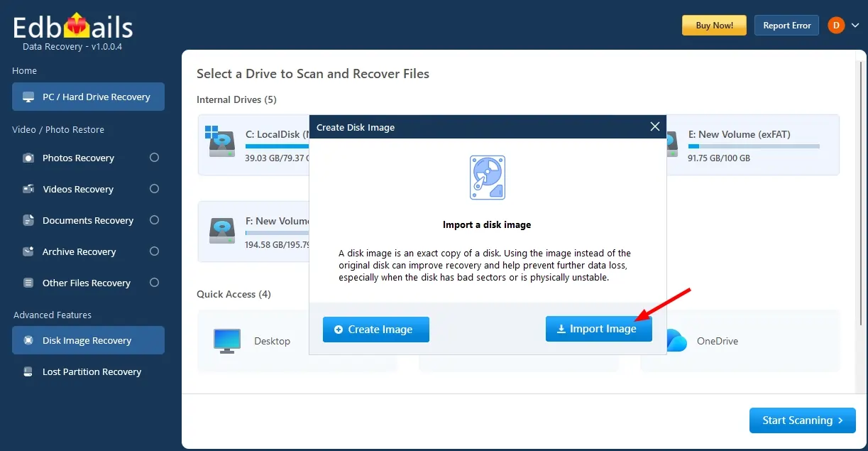Screen dimensions: 868x451
Task: Start Scanning the selected drive
Action: (803, 420)
